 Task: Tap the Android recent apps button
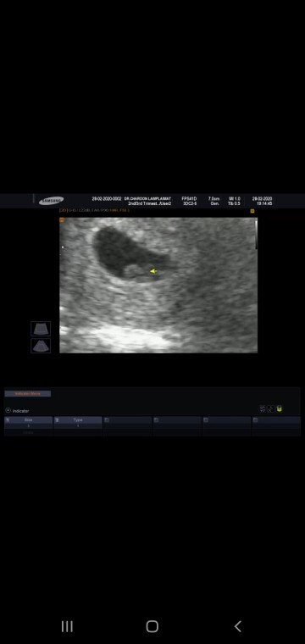67,626
